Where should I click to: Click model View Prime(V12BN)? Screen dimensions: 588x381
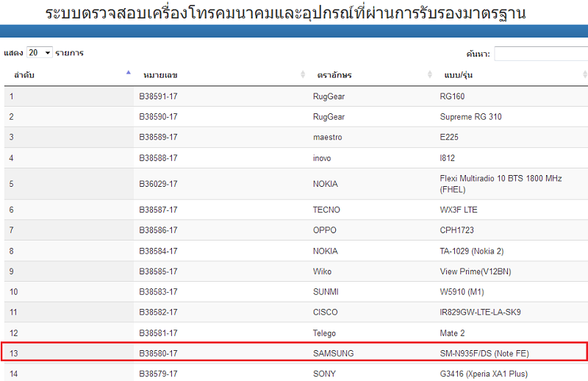click(x=476, y=271)
